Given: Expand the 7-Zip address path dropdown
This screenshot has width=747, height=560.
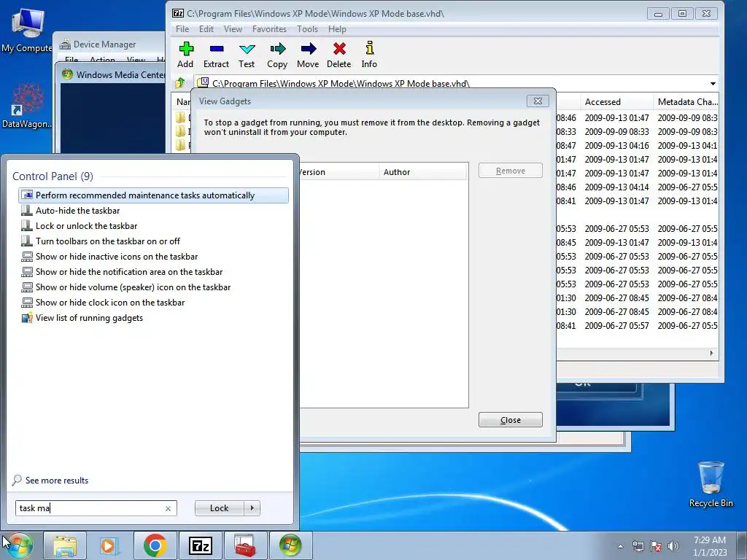Looking at the screenshot, I should tap(713, 84).
